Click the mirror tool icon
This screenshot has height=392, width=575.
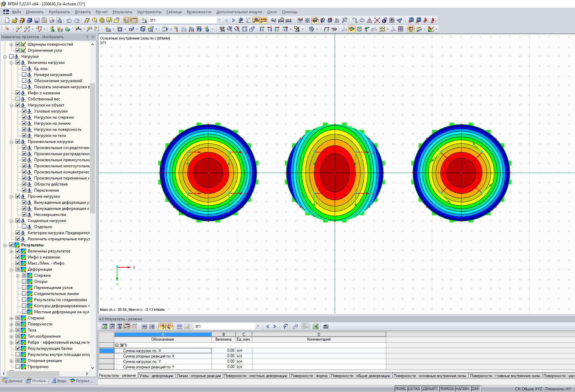(x=370, y=20)
